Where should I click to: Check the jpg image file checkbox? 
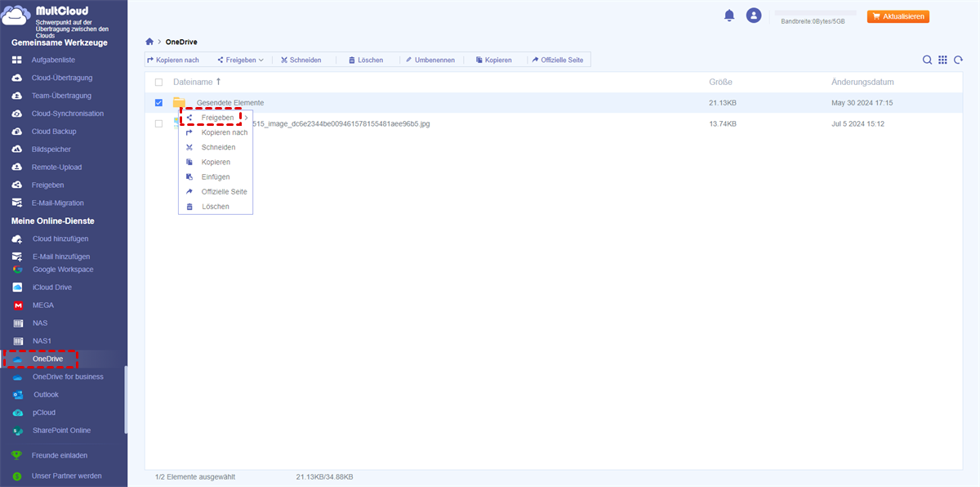[x=158, y=123]
